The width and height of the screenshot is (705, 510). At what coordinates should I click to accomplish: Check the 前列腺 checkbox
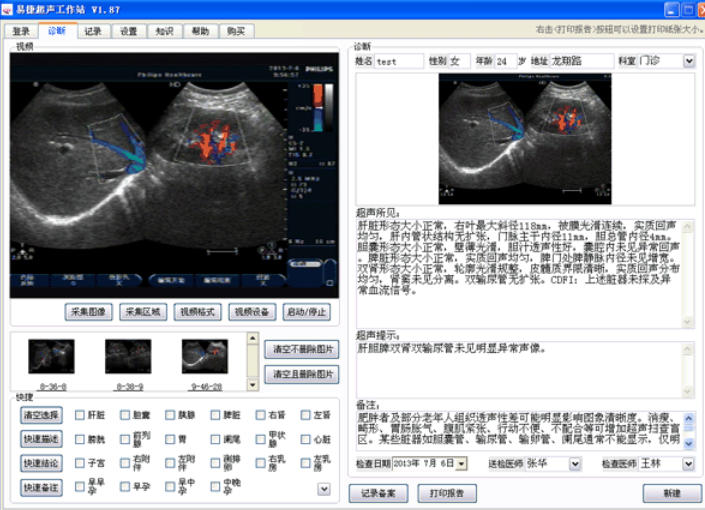pos(125,439)
